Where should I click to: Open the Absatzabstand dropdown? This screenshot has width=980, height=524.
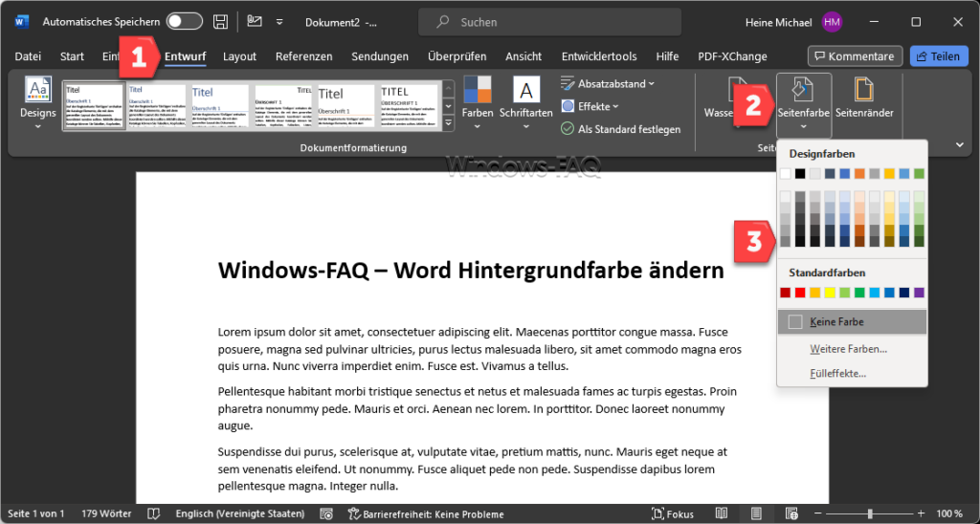(x=608, y=84)
